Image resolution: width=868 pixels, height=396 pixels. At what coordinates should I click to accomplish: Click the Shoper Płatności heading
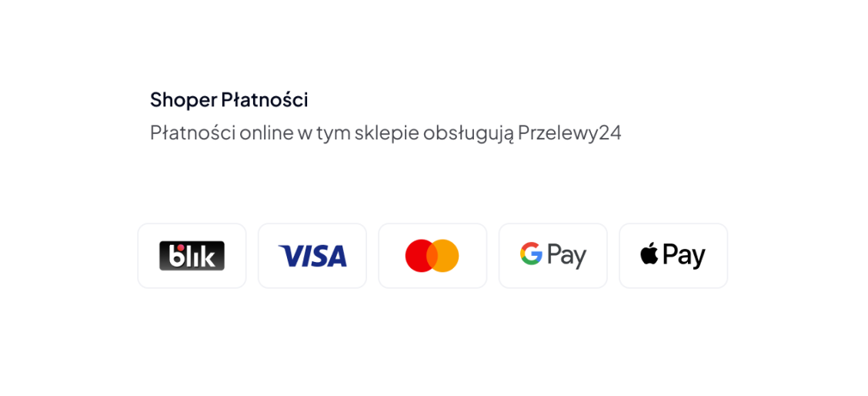(229, 100)
